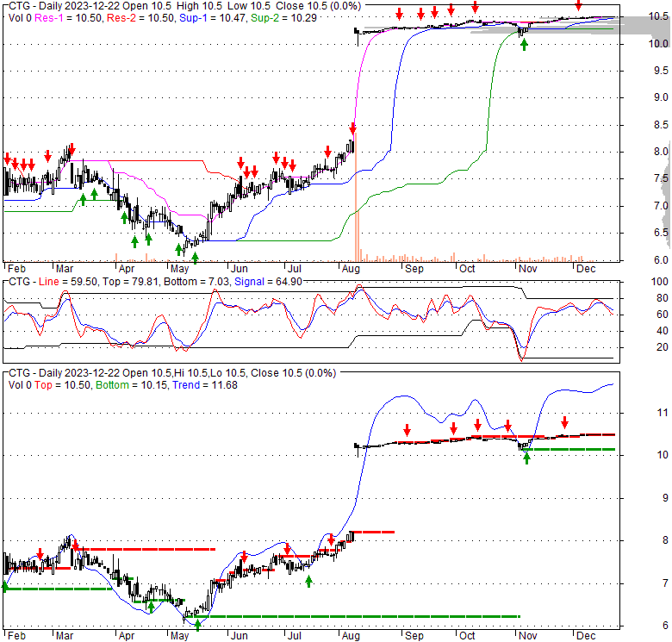
Task: Click the 'Signal = 64.90' oscillator label
Action: [x=268, y=282]
